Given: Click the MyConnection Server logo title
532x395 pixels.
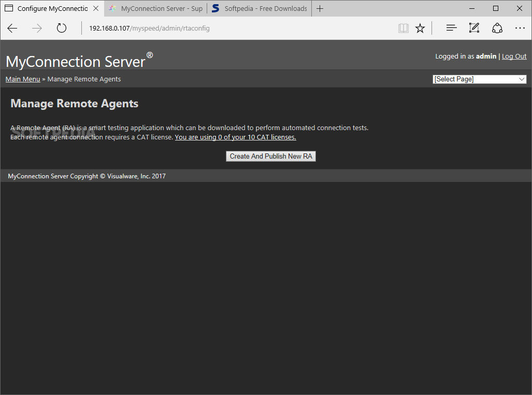Looking at the screenshot, I should tap(79, 61).
